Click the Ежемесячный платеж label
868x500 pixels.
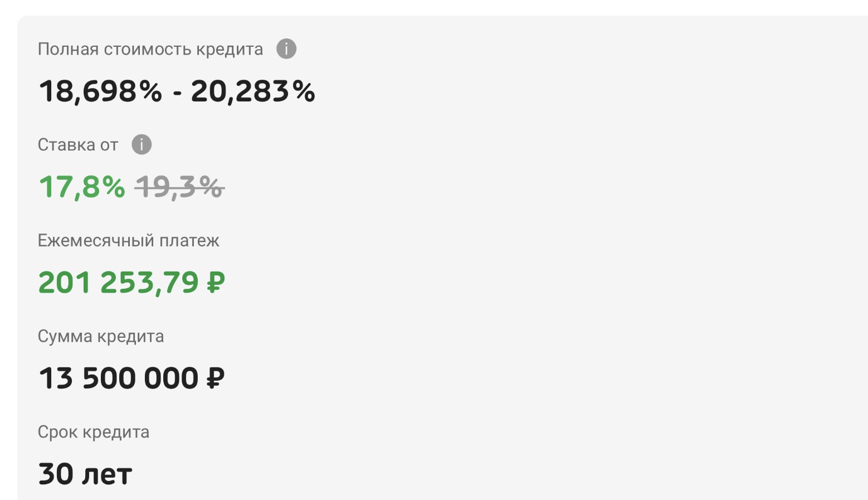pyautogui.click(x=129, y=241)
